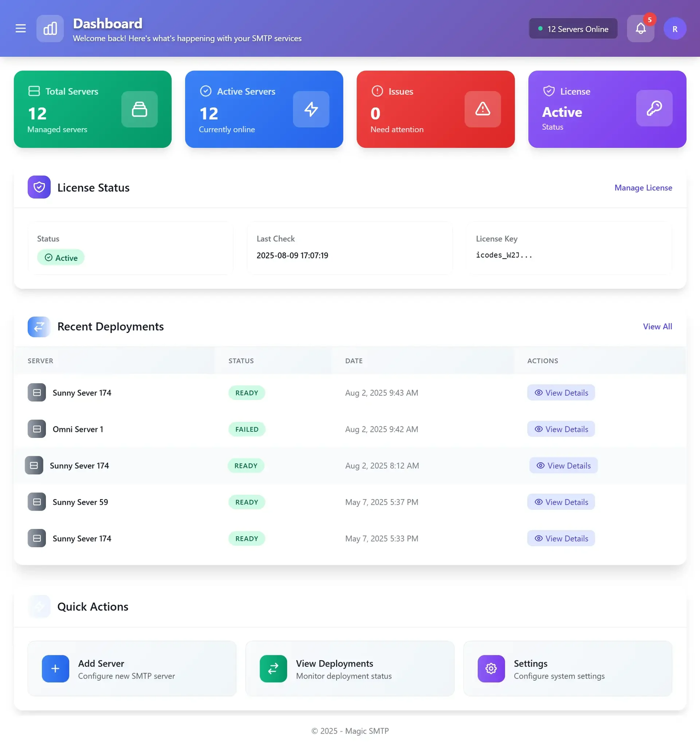Open the notifications bell

point(640,28)
